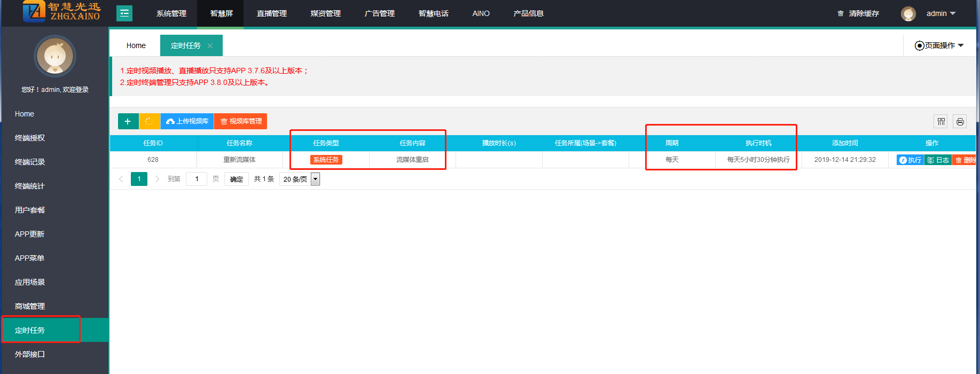Expand the admin account dropdown
Viewport: 980px width, 374px height.
[941, 13]
